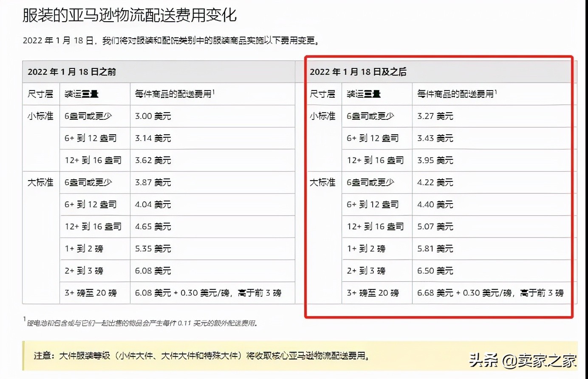Click 6盎司或更少 in the 3.87 美元 row
Viewport: 588px width, 379px height.
[x=88, y=182]
